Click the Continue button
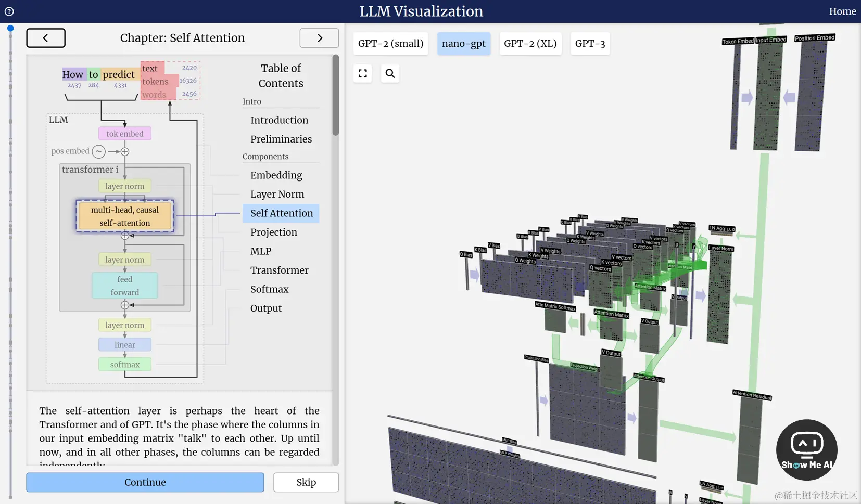This screenshot has height=504, width=861. tap(145, 482)
